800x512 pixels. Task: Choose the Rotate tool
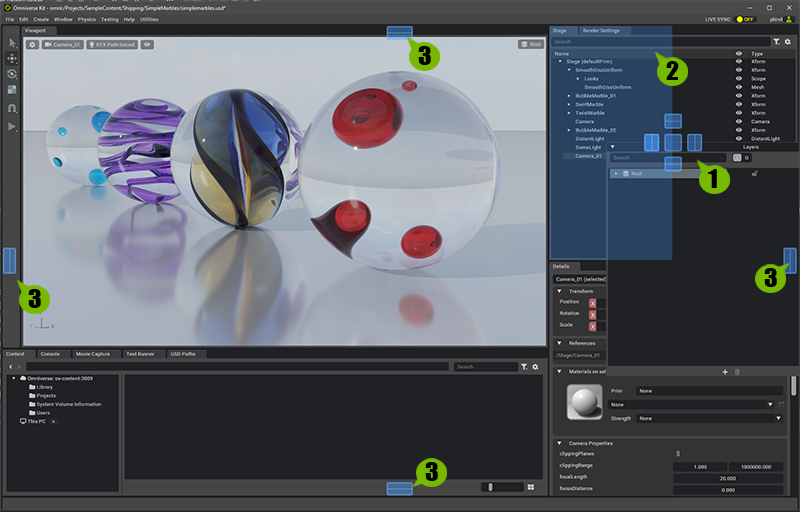(x=12, y=75)
